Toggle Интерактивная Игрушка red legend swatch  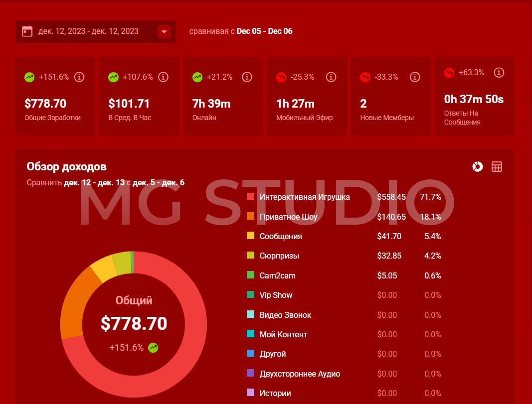250,197
